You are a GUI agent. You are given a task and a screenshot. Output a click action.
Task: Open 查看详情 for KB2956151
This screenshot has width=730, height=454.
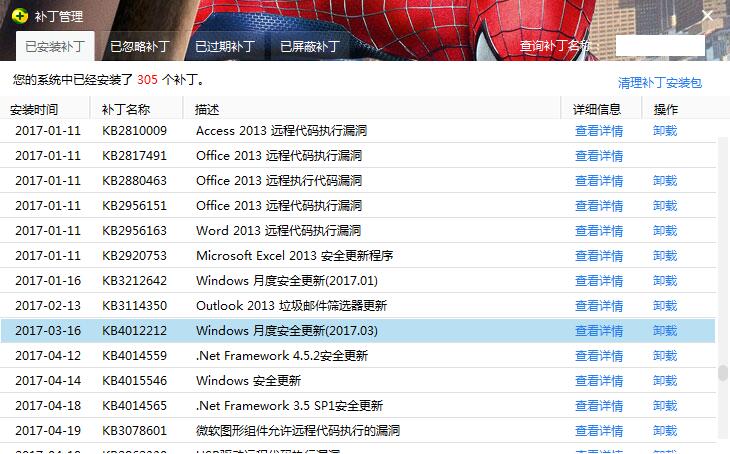599,206
